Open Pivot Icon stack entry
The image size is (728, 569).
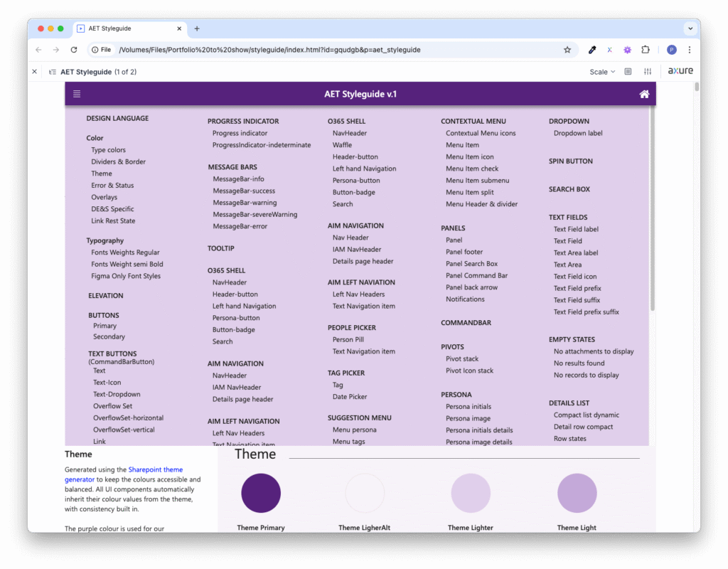pyautogui.click(x=469, y=371)
